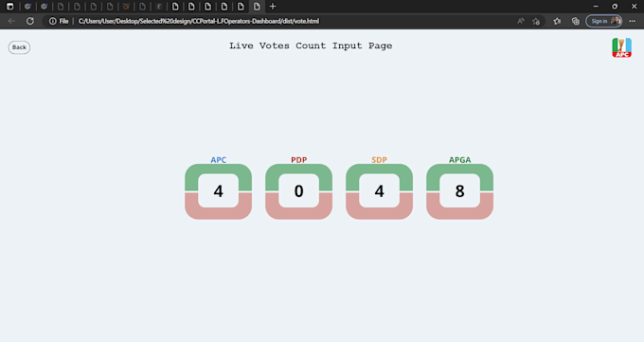Open a new browser tab with plus icon
644x342 pixels.
point(273,7)
